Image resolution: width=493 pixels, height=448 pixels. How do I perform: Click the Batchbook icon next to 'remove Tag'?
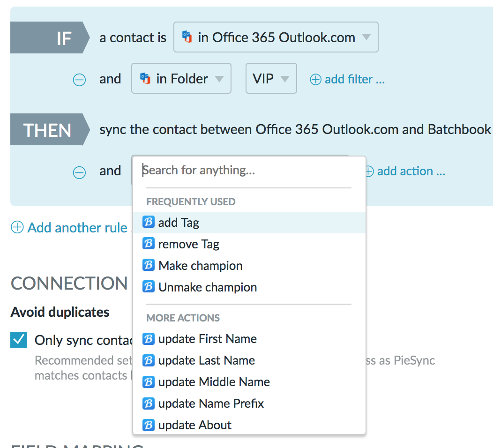point(149,244)
